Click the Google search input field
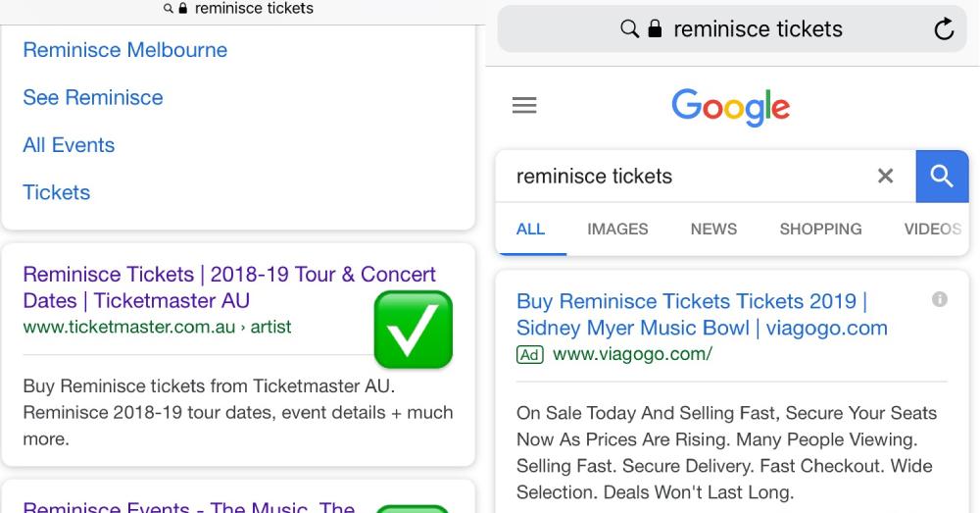 click(x=686, y=177)
